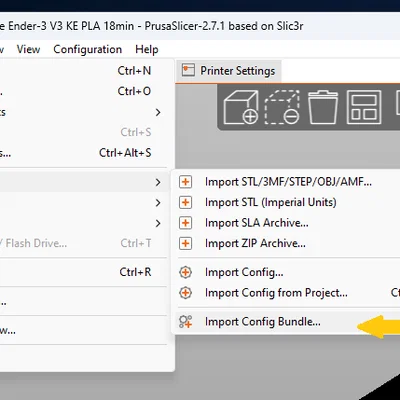Click the Printer Settings tab icon
400x400 pixels.
(188, 70)
